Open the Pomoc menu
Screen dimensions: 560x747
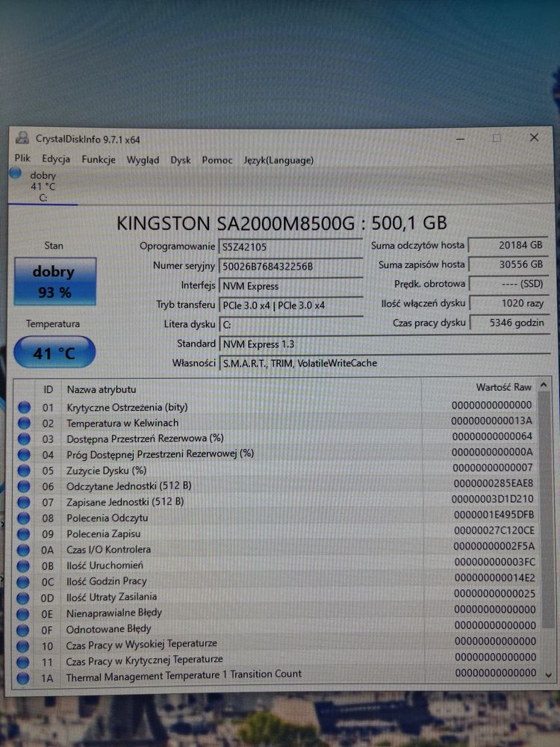pyautogui.click(x=217, y=160)
